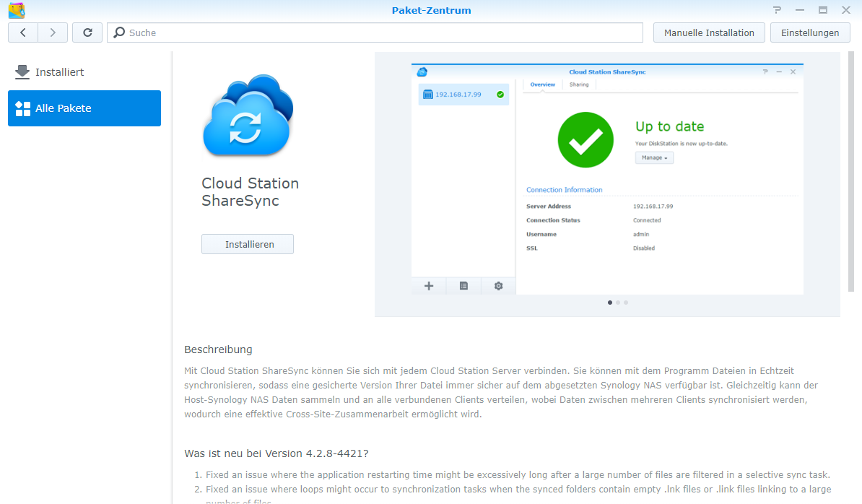
Task: Click the Alle Pakete grid icon
Action: tap(22, 108)
